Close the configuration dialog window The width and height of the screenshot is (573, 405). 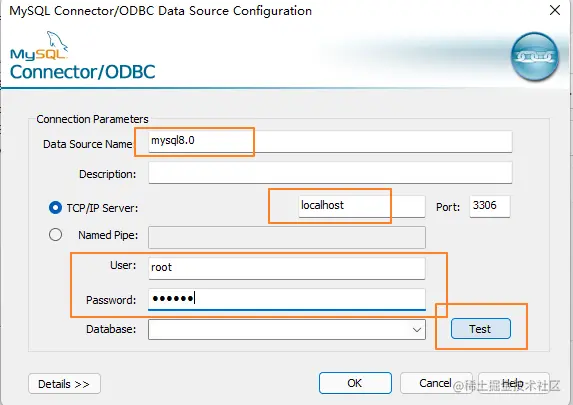[555, 10]
